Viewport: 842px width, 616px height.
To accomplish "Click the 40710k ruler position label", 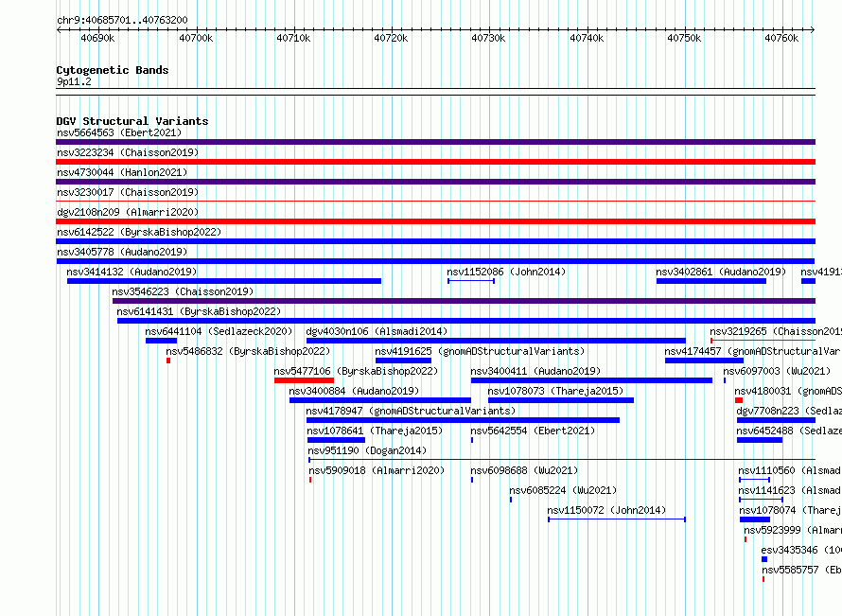I will pos(293,38).
